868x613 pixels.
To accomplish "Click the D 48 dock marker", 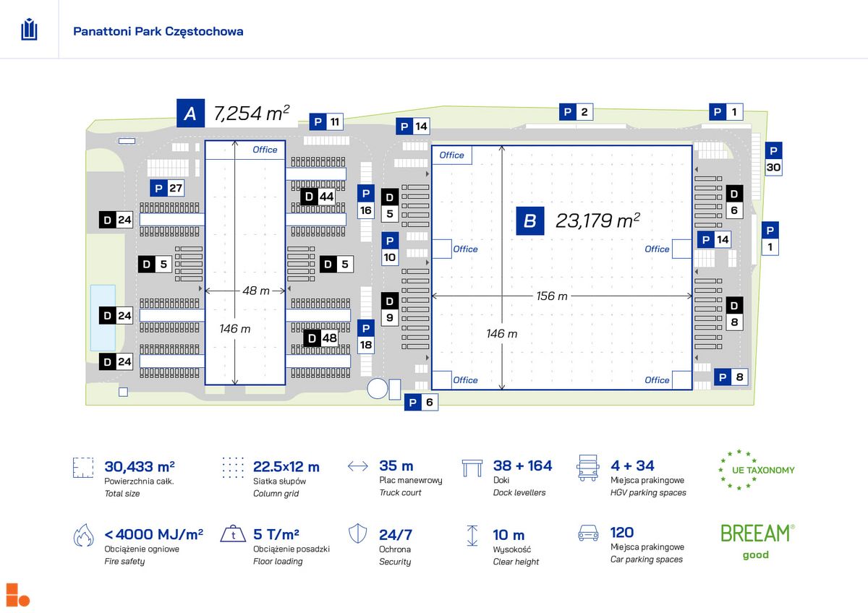I will click(320, 338).
